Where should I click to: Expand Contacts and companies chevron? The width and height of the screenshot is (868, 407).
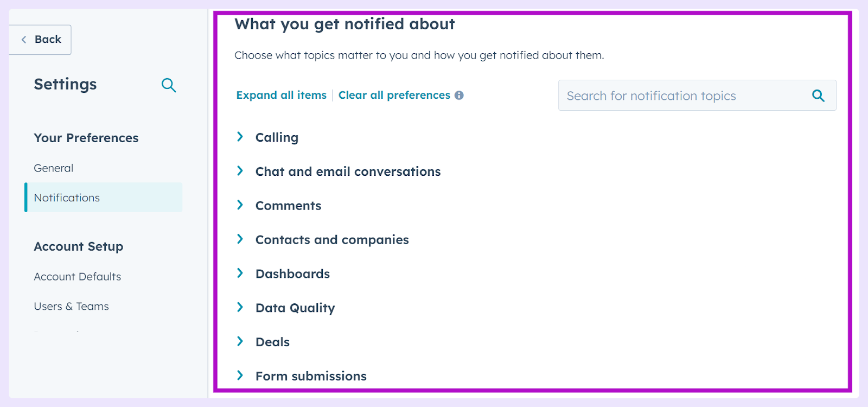pos(240,239)
